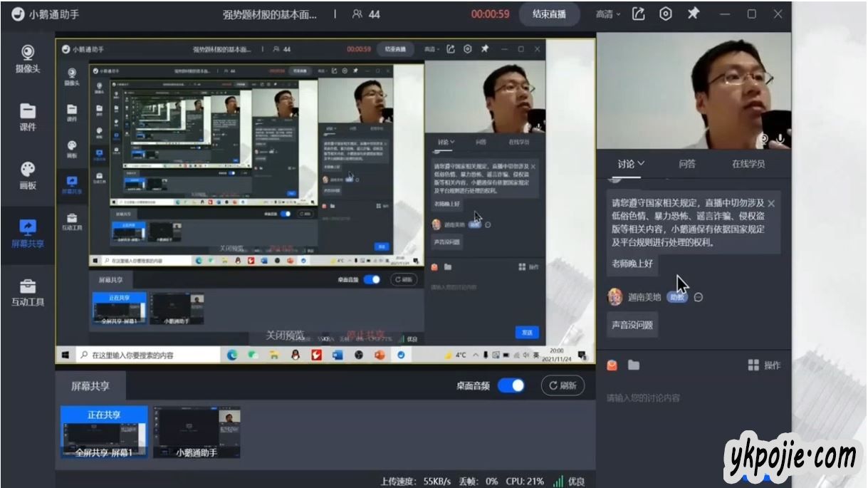
Task: Toggle the 桌面音频 desktop audio switch
Action: 511,385
